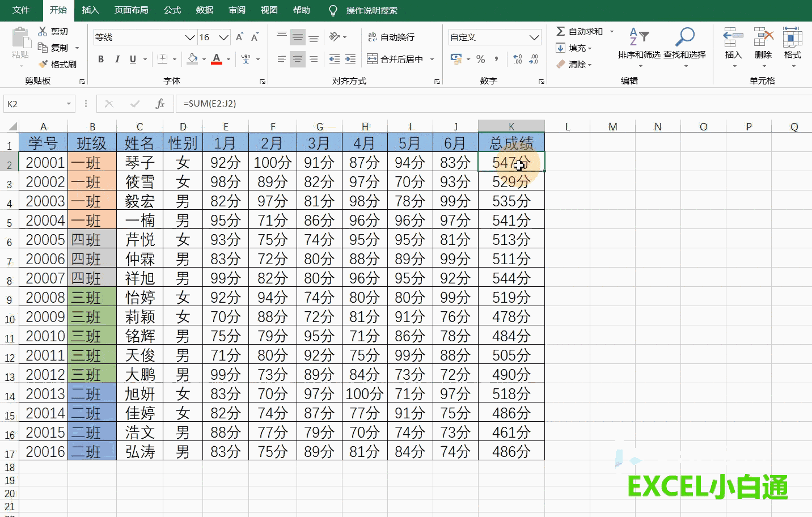Open the 字体 dialog launcher
The width and height of the screenshot is (812, 517).
tap(263, 82)
